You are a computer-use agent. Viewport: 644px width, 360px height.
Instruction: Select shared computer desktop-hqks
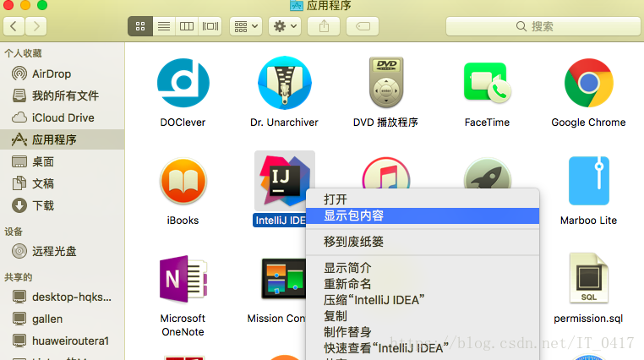pos(62,297)
